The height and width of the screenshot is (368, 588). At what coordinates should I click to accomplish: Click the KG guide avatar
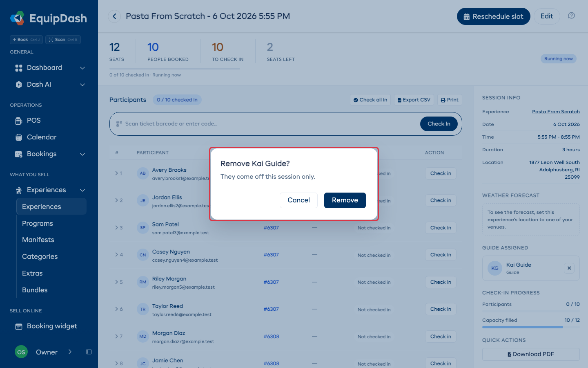tap(495, 268)
